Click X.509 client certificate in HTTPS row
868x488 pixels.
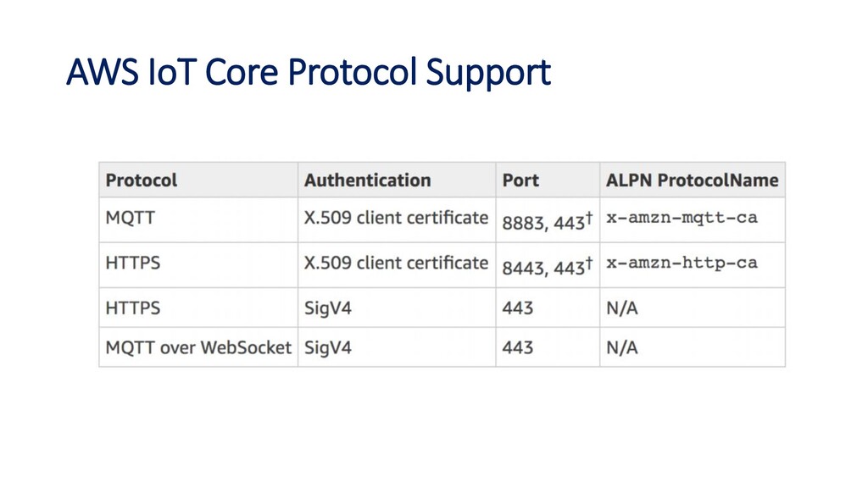tap(396, 263)
